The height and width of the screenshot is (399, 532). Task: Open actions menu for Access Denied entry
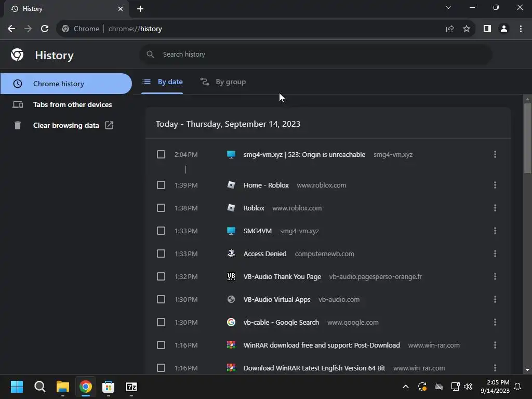[x=495, y=254]
